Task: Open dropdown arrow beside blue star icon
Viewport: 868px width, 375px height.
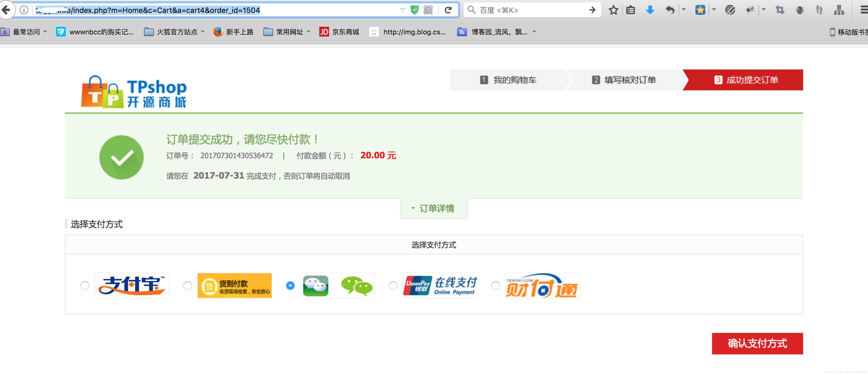Action: pos(714,10)
